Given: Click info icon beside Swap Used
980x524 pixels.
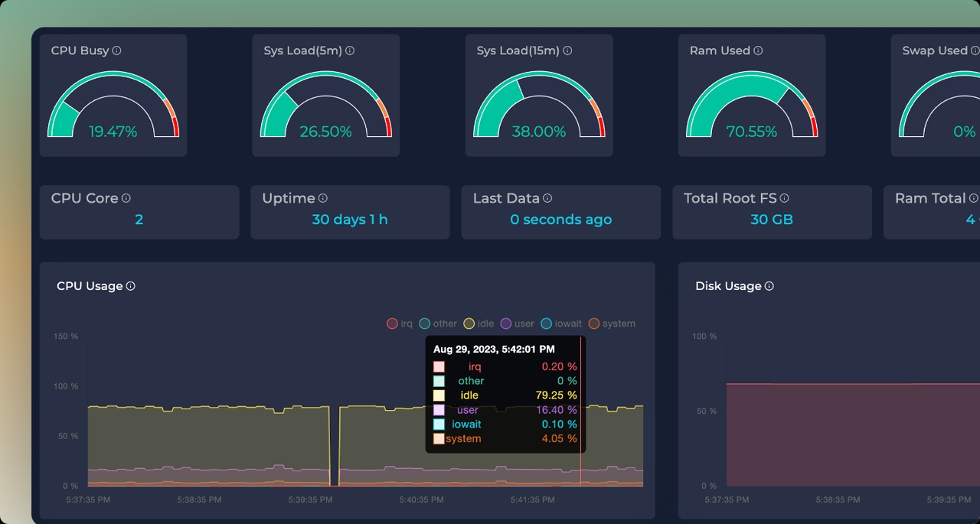Looking at the screenshot, I should 975,50.
